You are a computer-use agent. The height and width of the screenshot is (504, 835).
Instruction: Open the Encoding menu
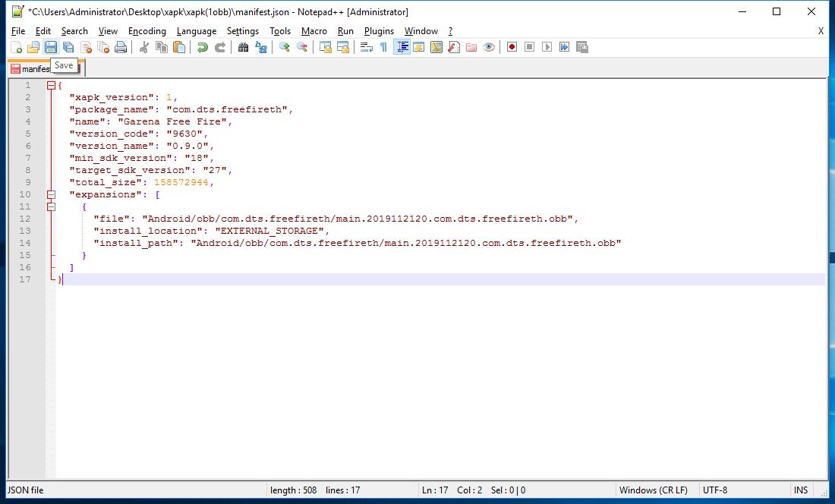(147, 31)
